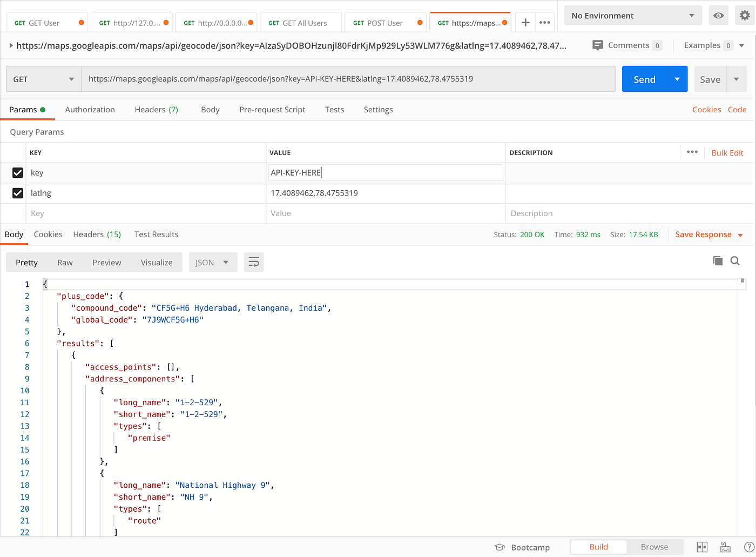Open the request Body tab
Image resolution: width=756 pixels, height=557 pixels.
(210, 110)
